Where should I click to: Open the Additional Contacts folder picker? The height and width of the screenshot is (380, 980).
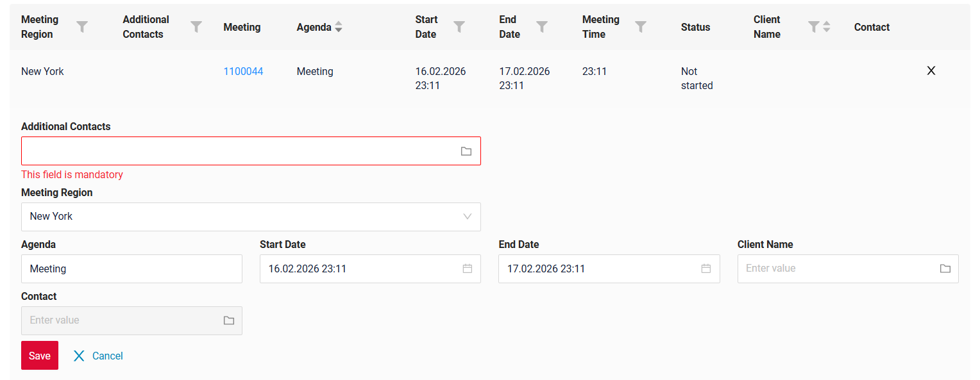tap(466, 151)
